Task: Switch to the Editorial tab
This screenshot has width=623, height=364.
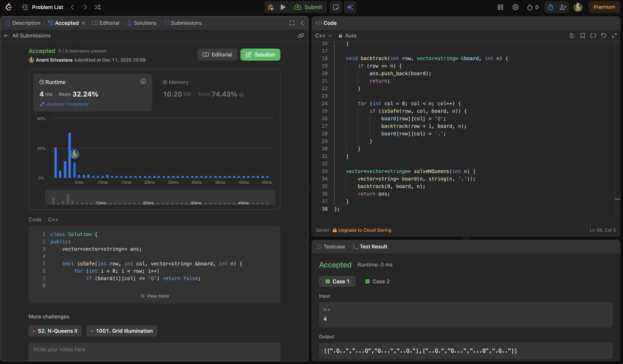Action: click(x=106, y=23)
